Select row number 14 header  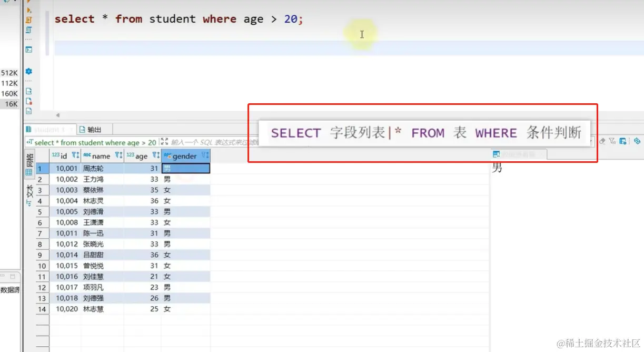click(42, 309)
